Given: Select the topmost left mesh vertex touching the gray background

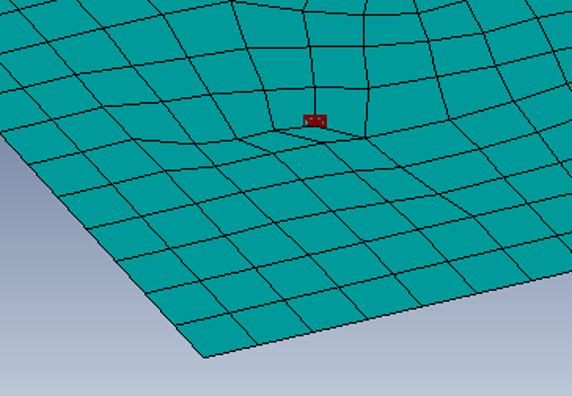Looking at the screenshot, I should (1, 134).
